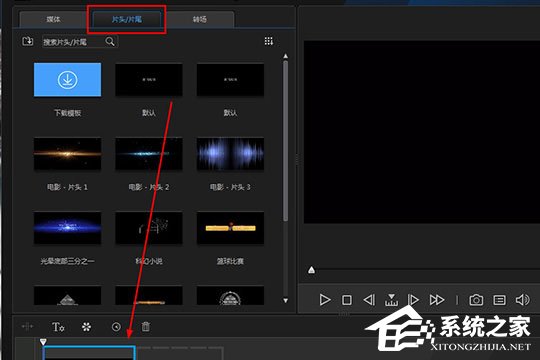The height and width of the screenshot is (360, 540).
Task: Click the magnifier search icon
Action: coord(110,42)
